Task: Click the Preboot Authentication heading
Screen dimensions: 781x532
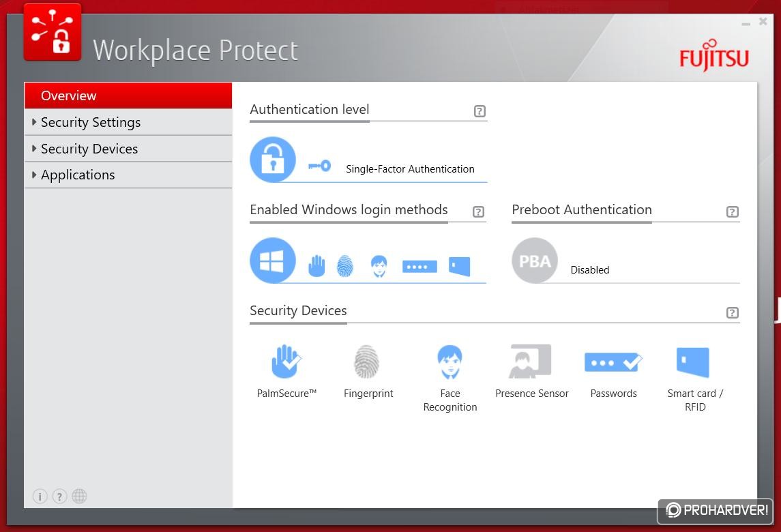Action: point(582,209)
